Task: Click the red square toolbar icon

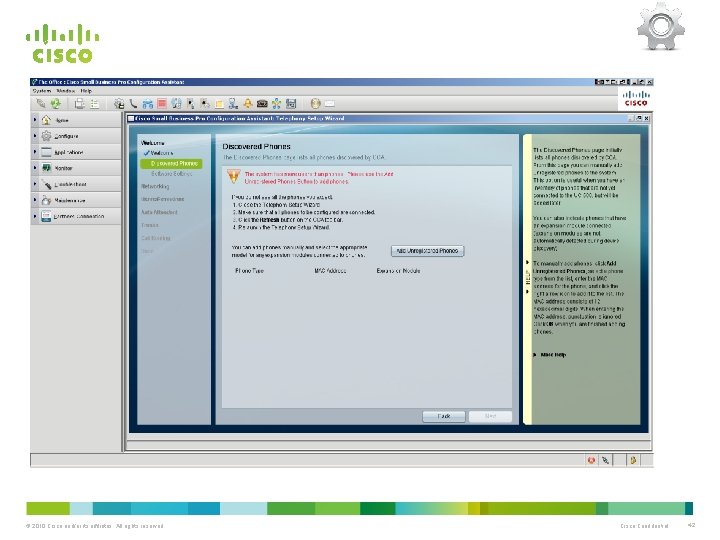Action: pyautogui.click(x=162, y=104)
